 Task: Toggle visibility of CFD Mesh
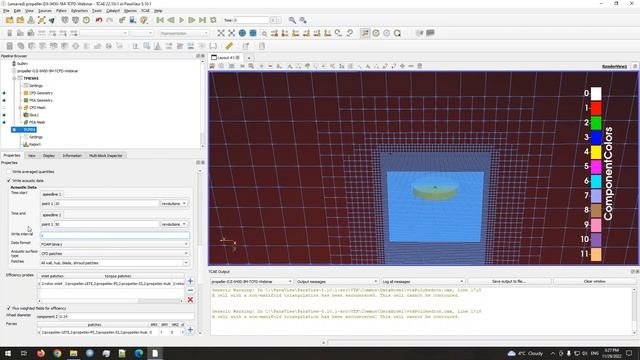(4, 108)
